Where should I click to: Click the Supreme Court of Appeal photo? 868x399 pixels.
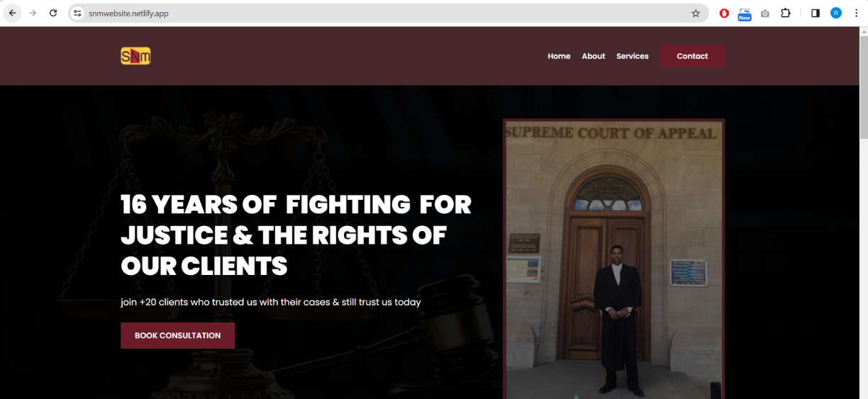coord(614,259)
